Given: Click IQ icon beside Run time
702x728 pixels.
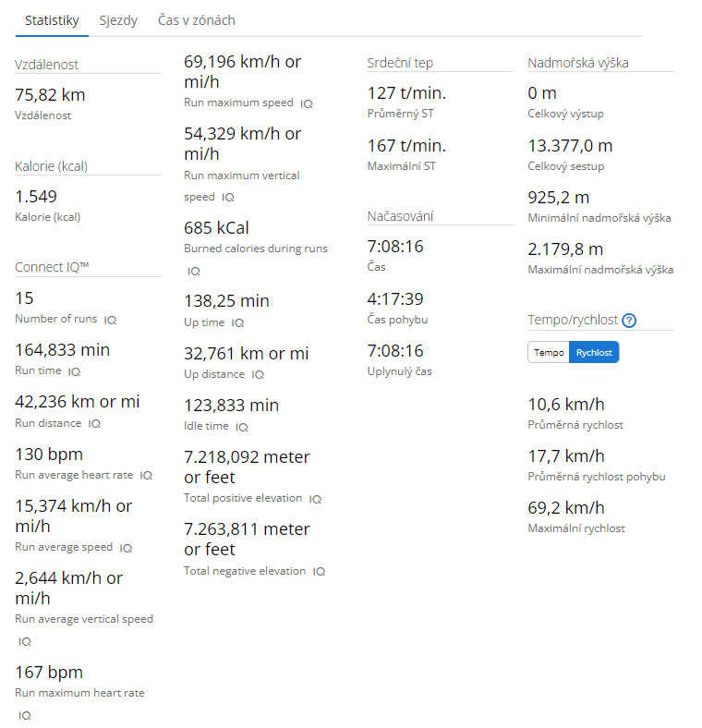Looking at the screenshot, I should [x=75, y=371].
